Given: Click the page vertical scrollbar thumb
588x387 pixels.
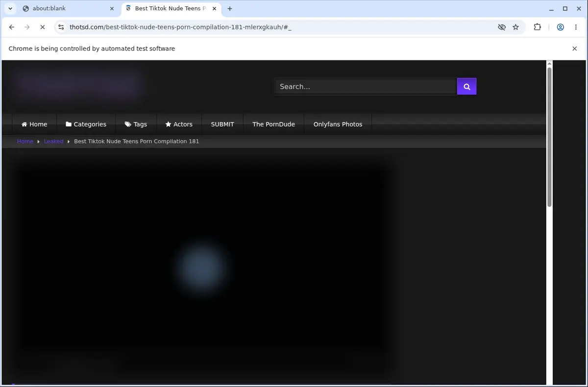Looking at the screenshot, I should [x=549, y=137].
